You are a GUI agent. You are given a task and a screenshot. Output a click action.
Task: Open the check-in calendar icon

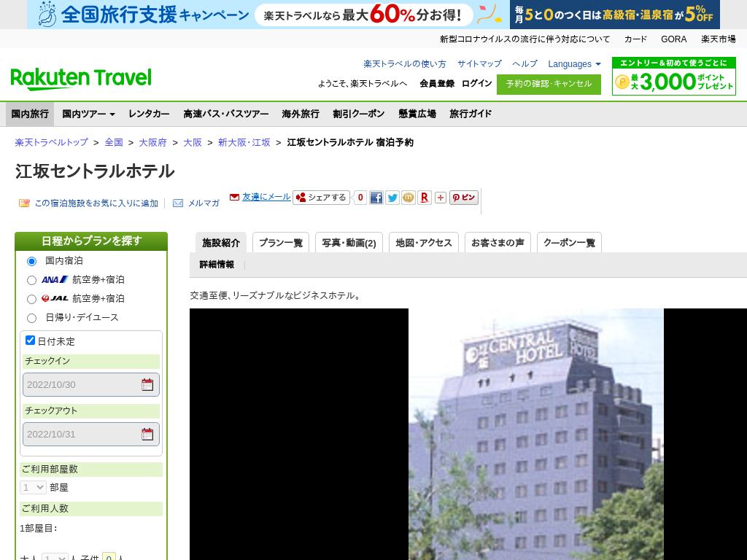coord(147,385)
